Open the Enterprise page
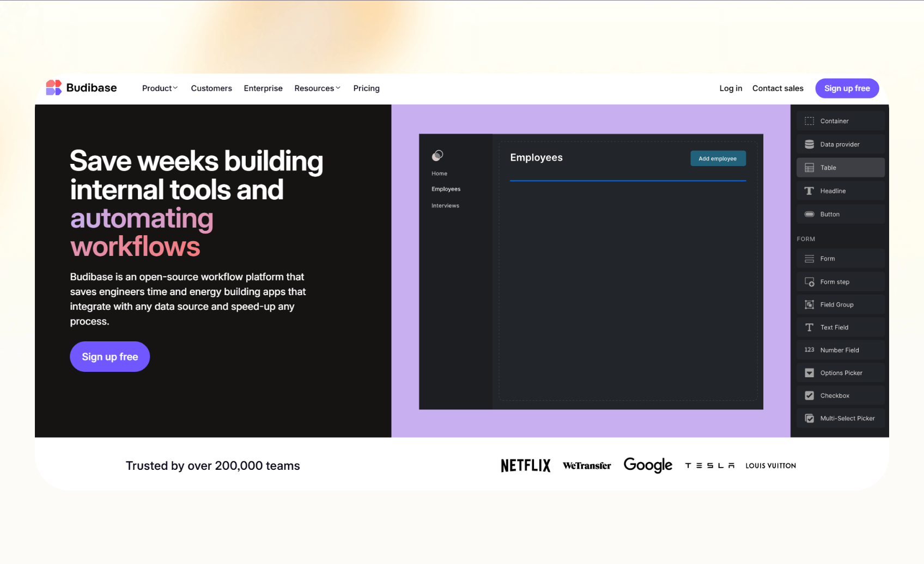924x564 pixels. point(263,88)
